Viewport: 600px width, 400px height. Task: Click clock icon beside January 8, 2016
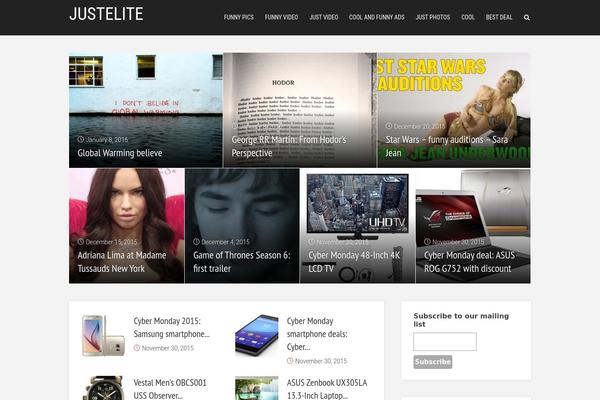(x=80, y=139)
